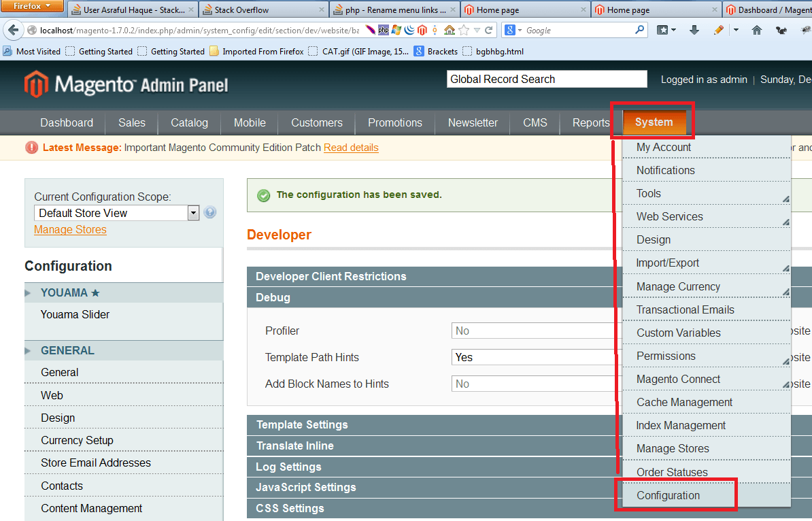Expand the Developer Client Restrictions section
812x521 pixels.
pos(331,276)
